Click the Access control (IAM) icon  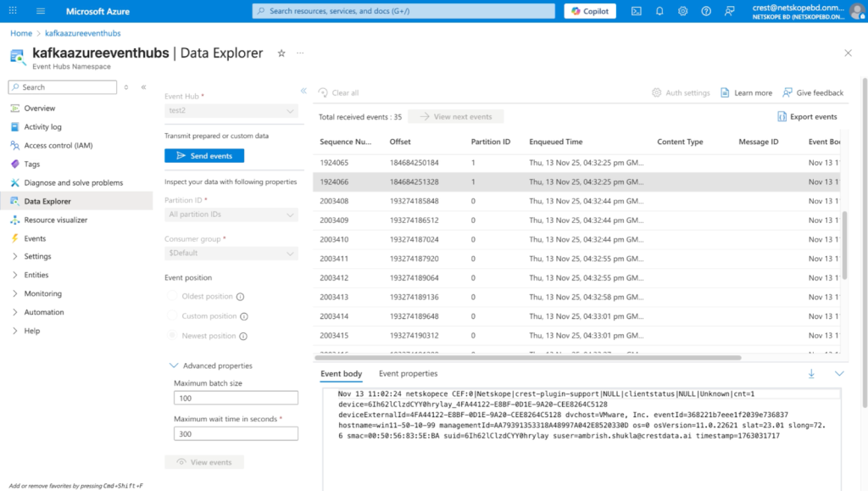pos(15,145)
